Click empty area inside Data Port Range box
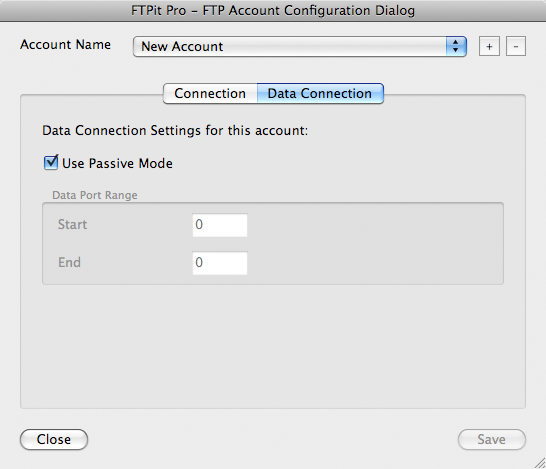Screen dimensions: 546x469 pyautogui.click(x=374, y=244)
